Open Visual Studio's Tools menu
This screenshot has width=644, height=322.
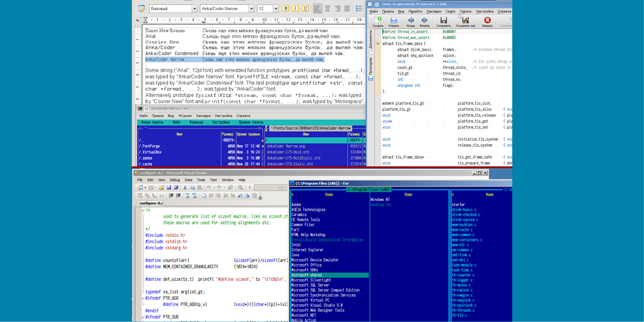[201, 180]
